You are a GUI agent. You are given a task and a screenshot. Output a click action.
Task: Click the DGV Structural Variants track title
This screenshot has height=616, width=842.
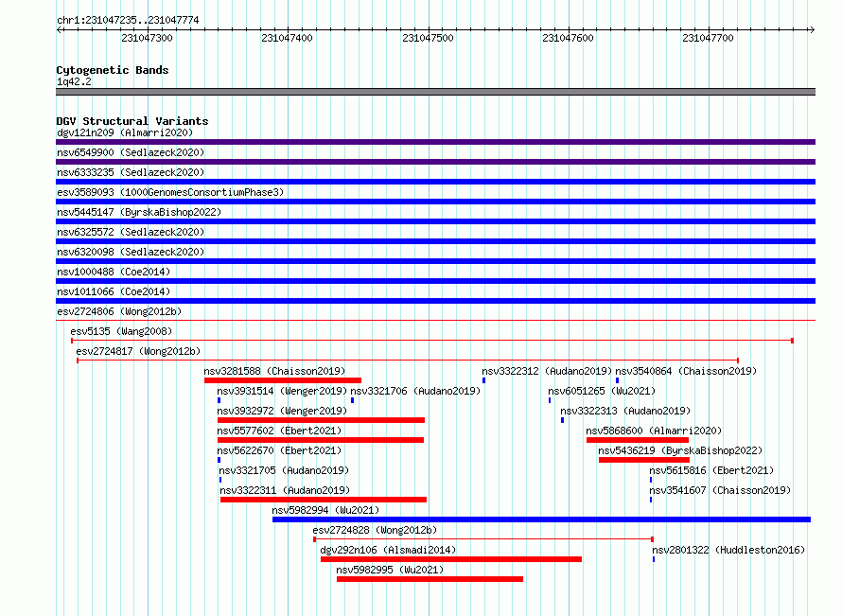[x=132, y=121]
